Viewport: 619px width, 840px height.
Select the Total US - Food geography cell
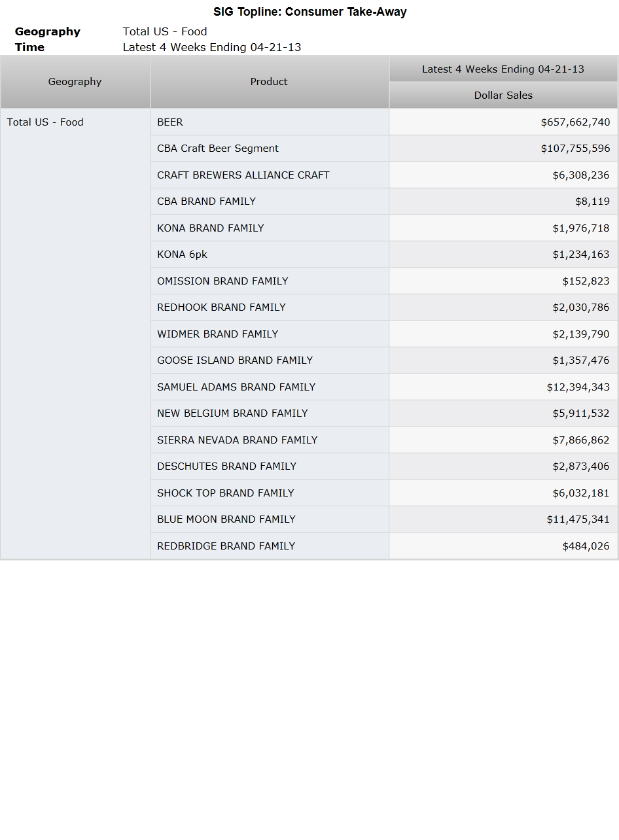pyautogui.click(x=75, y=334)
